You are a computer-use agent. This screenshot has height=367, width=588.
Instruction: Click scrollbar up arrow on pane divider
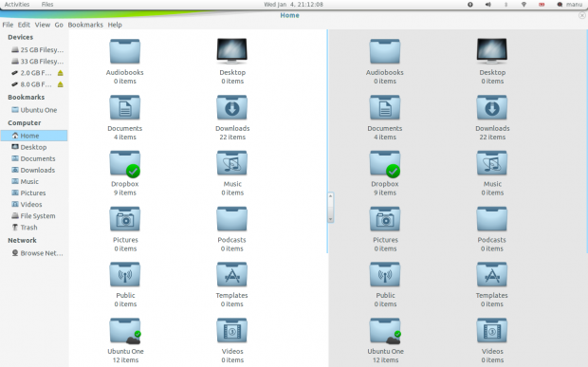(x=330, y=195)
